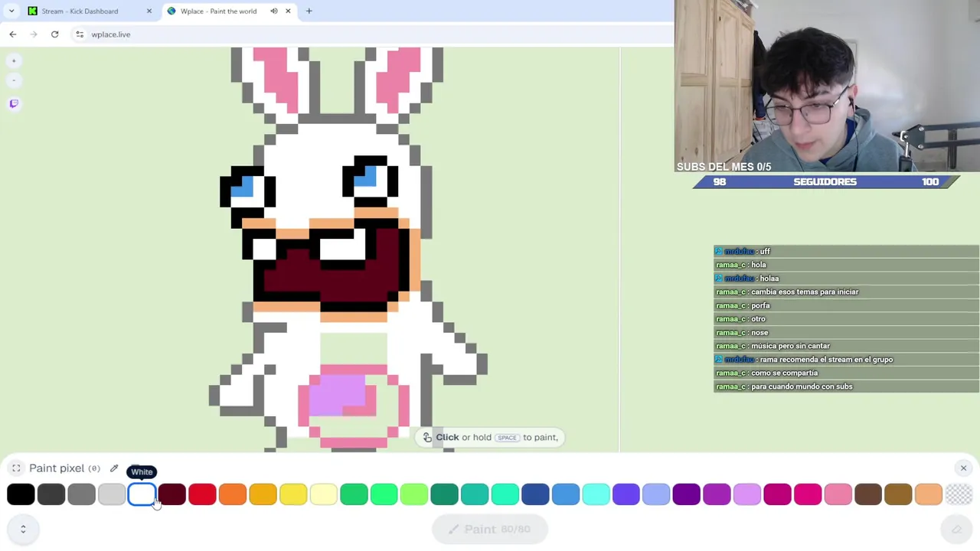
Task: Pick the medium gray color swatch
Action: [x=81, y=494]
